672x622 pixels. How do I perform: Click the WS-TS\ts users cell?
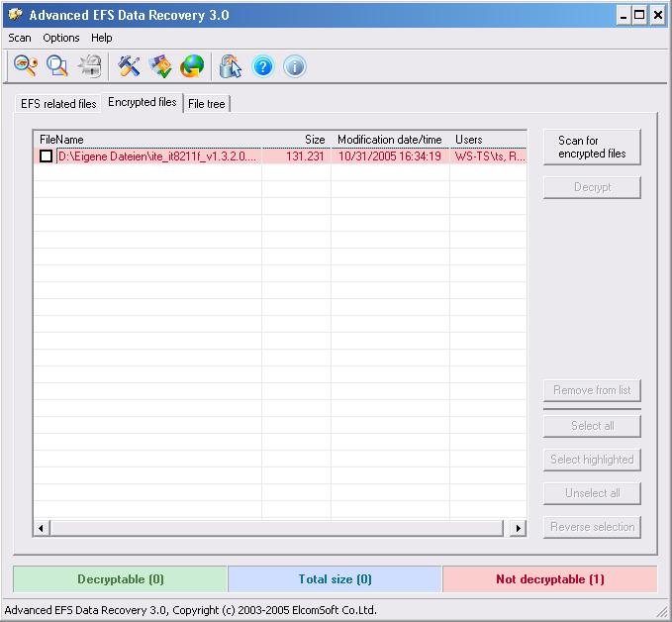(x=490, y=156)
